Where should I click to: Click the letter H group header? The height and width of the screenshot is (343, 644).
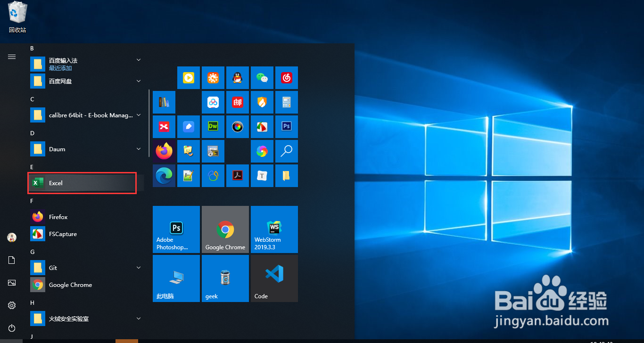tap(32, 302)
